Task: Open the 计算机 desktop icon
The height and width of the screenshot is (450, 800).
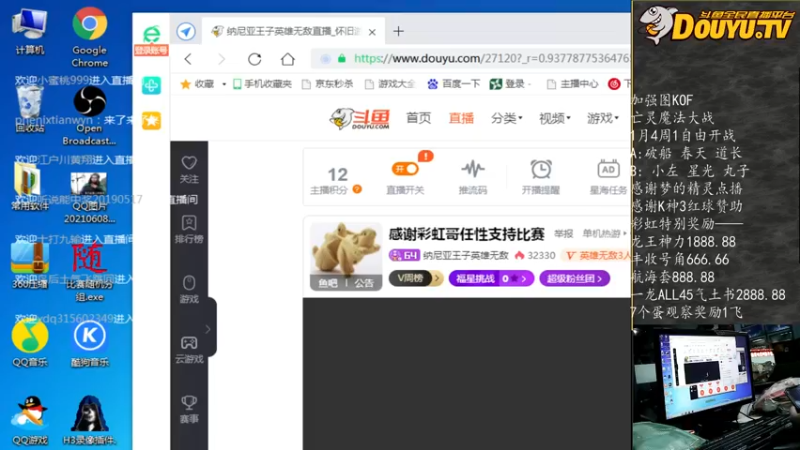Action: [x=30, y=32]
